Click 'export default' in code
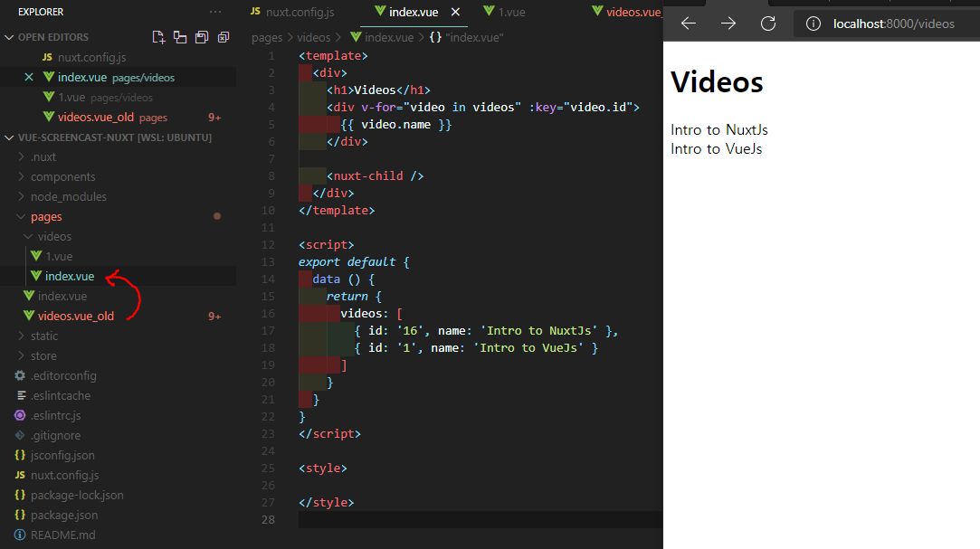This screenshot has height=549, width=980. pos(347,261)
